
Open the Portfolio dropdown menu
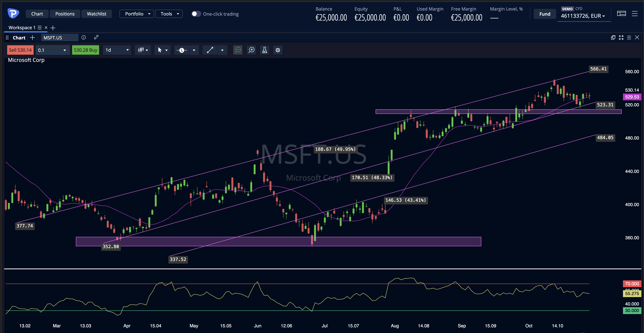click(x=136, y=14)
